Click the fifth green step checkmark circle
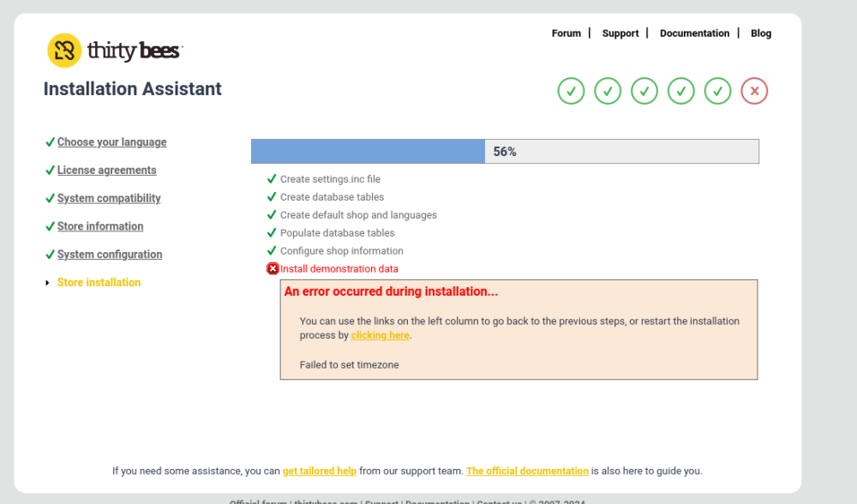Viewport: 857px width, 504px height. [718, 91]
